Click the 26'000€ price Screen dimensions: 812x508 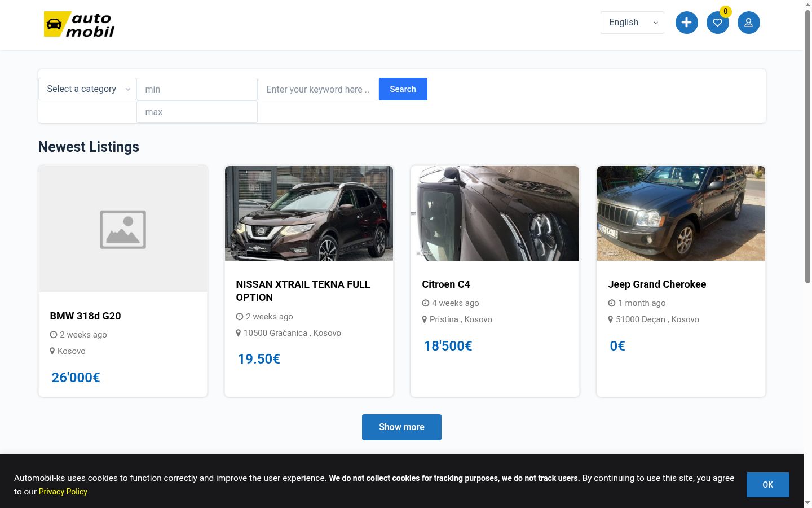(76, 378)
